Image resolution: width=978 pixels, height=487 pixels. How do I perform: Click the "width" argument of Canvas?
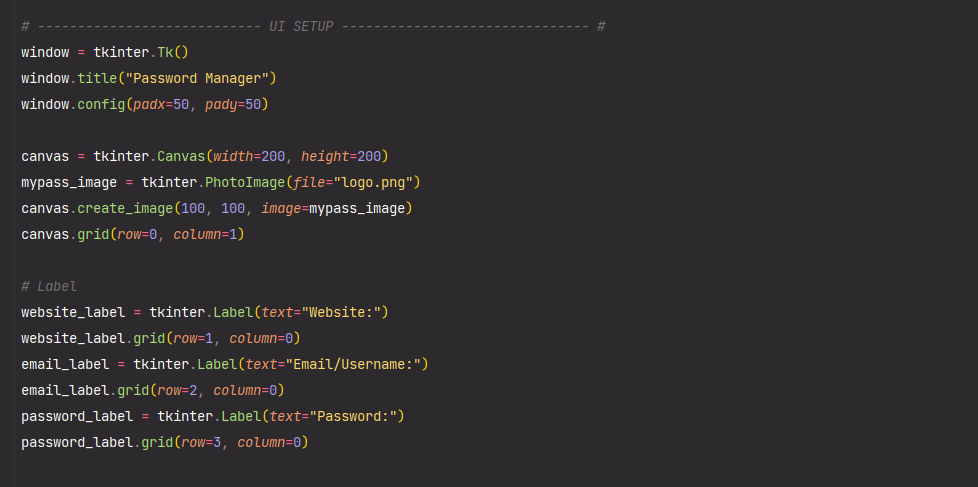233,157
